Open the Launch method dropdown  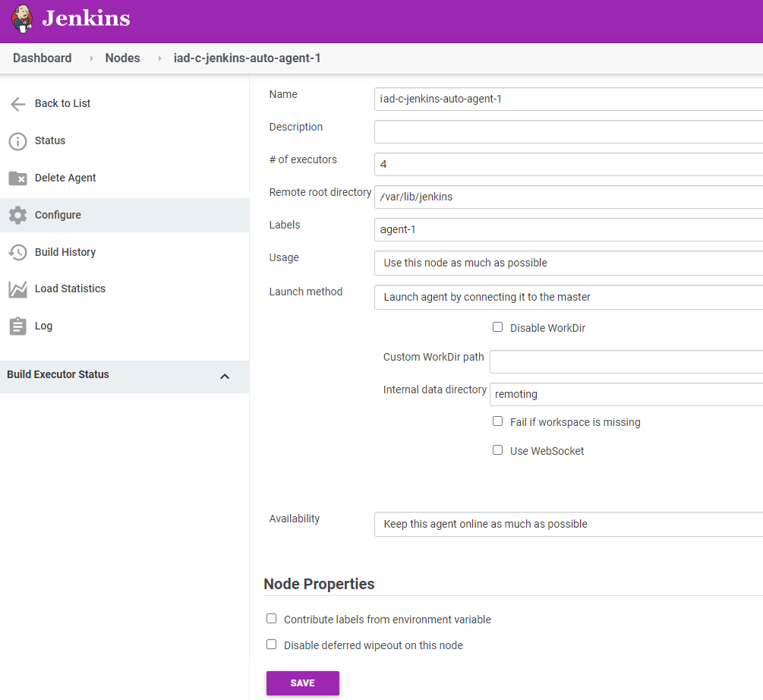click(x=569, y=297)
